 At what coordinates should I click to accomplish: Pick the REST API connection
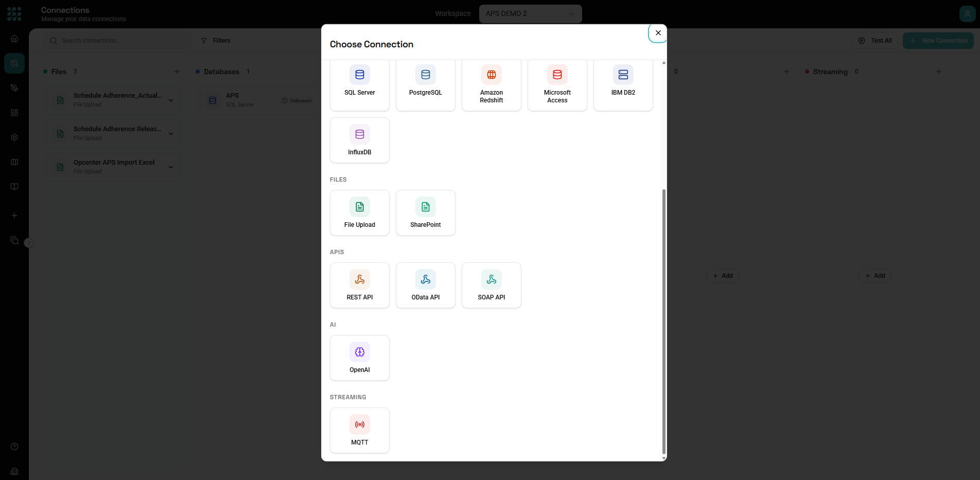(359, 286)
